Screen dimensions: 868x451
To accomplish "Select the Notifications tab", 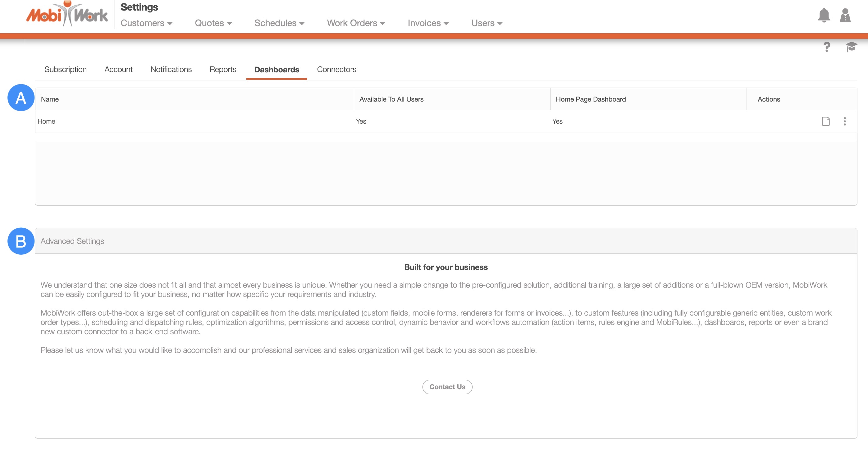I will coord(171,69).
